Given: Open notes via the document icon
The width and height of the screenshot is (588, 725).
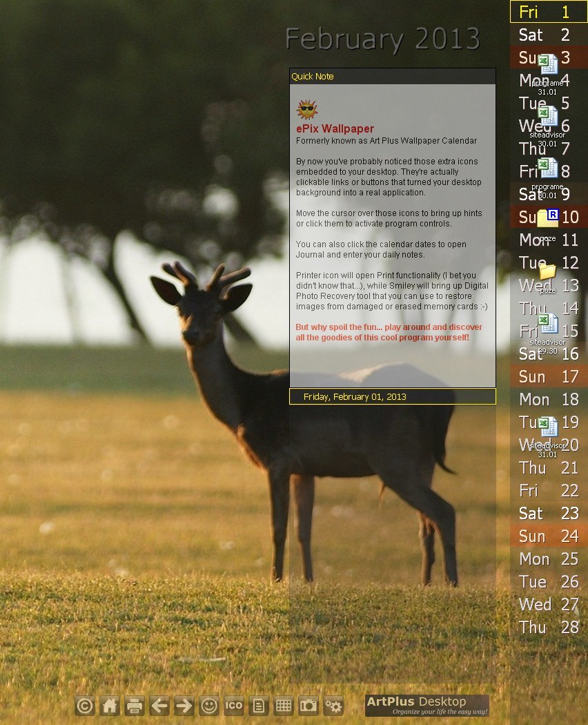Looking at the screenshot, I should [259, 706].
